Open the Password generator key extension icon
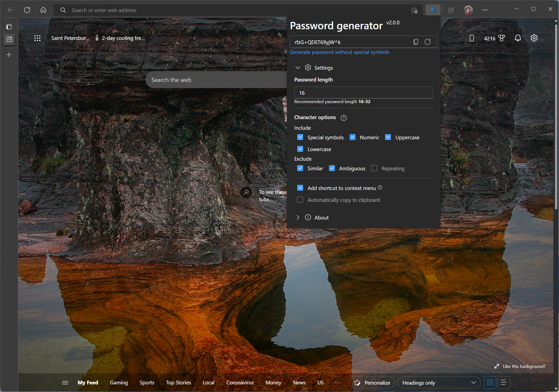559x392 pixels. pos(433,10)
